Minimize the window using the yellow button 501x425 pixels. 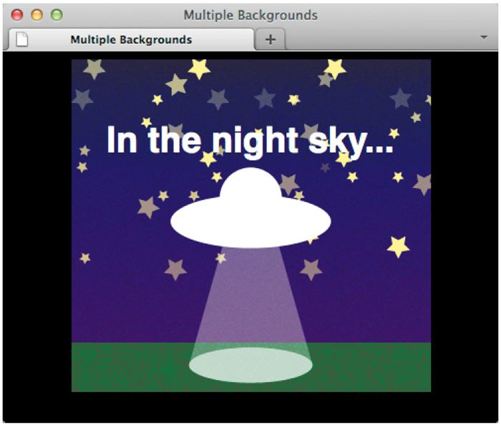tap(37, 15)
